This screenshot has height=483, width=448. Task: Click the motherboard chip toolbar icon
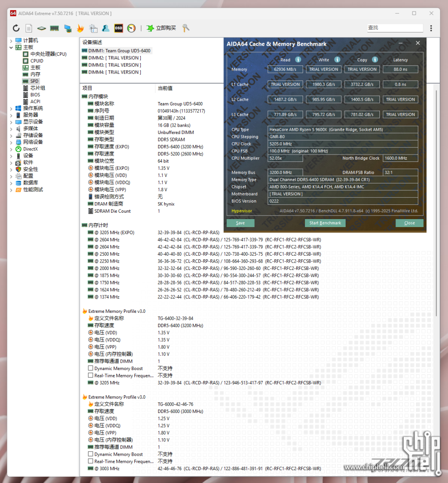click(42, 28)
